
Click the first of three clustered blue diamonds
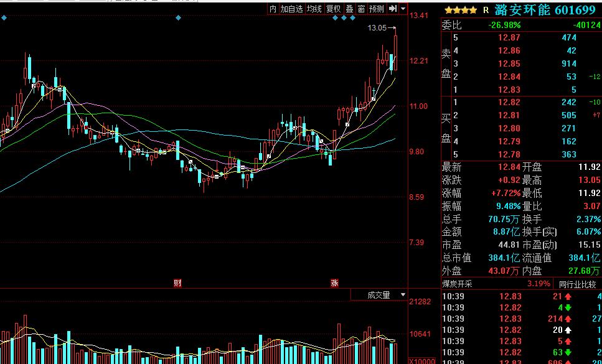(x=335, y=17)
